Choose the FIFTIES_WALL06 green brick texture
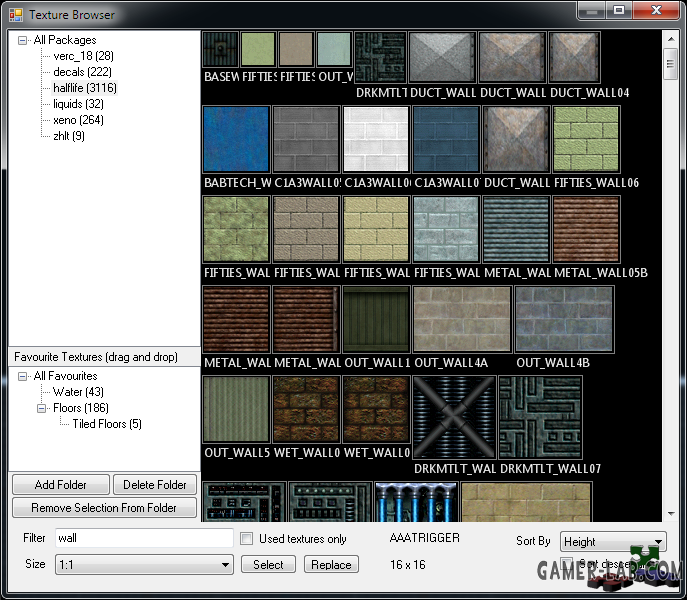This screenshot has height=600, width=687. click(x=586, y=139)
